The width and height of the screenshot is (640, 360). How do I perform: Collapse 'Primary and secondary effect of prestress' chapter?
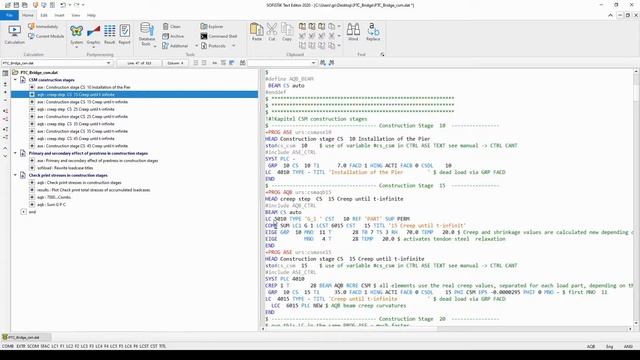[16, 153]
